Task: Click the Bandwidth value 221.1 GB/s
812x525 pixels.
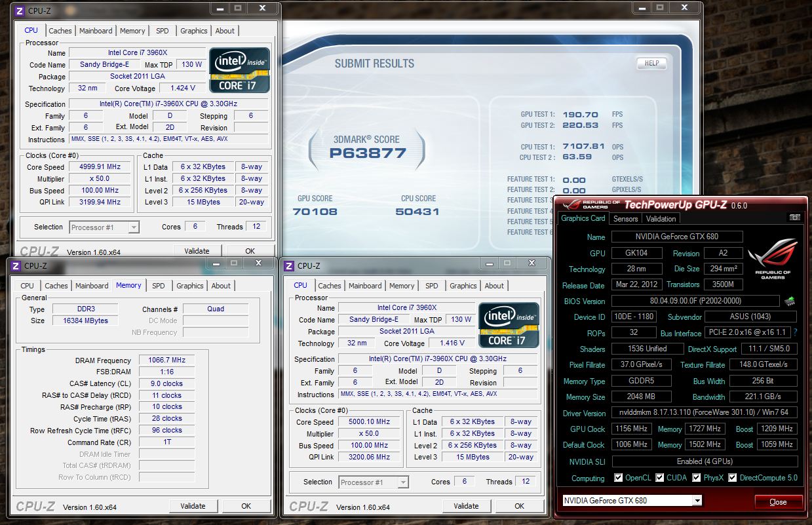Action: pyautogui.click(x=763, y=397)
